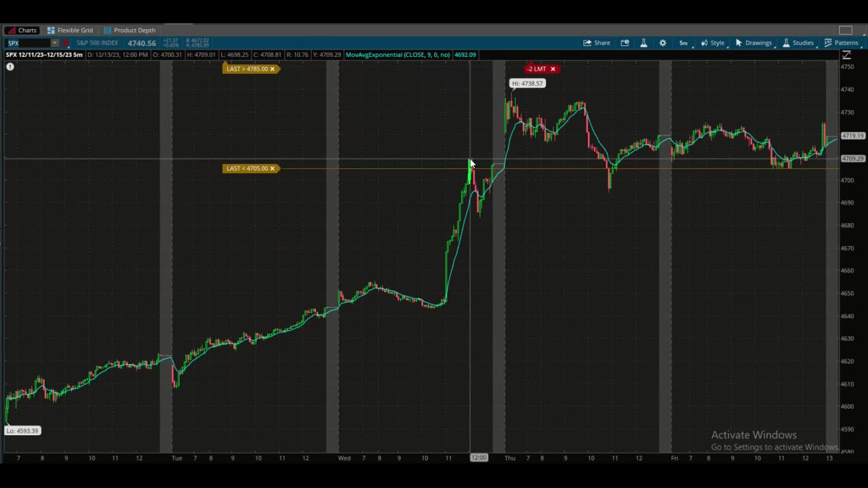Click the 4750 price axis label
This screenshot has width=868, height=488.
847,66
